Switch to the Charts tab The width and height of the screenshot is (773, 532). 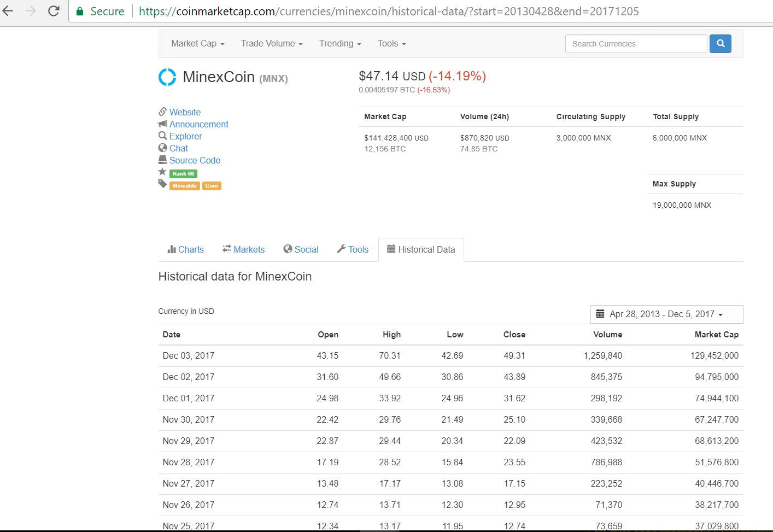[x=185, y=249]
